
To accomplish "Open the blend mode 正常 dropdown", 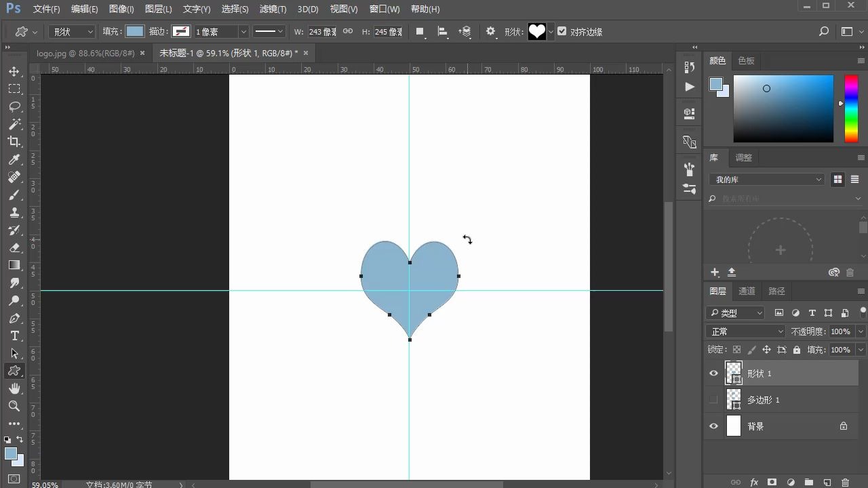I will tap(746, 331).
